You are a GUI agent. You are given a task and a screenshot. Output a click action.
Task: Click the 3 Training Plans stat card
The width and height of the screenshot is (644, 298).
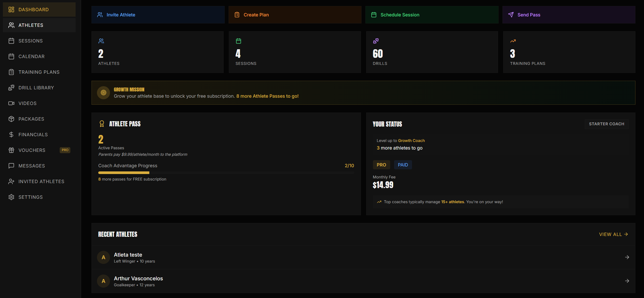point(569,52)
